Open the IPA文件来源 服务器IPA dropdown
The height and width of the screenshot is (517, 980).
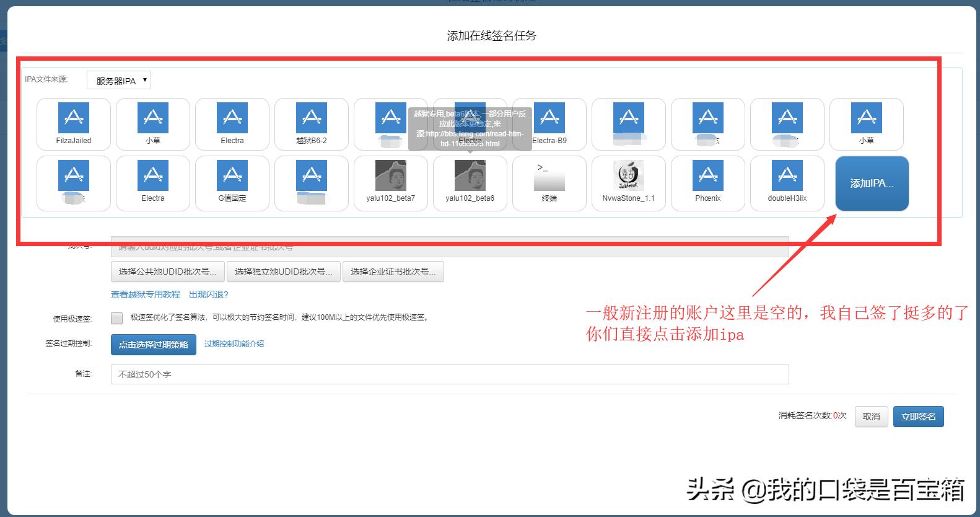pyautogui.click(x=119, y=81)
